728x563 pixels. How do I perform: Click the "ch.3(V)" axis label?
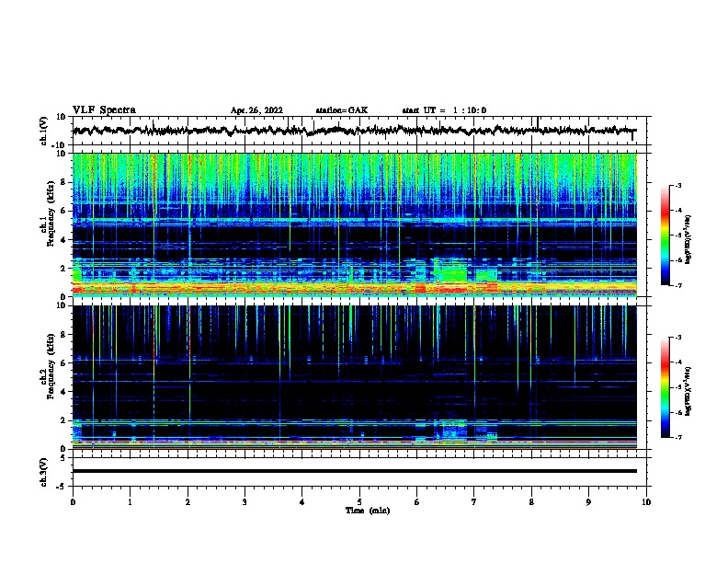[43, 472]
